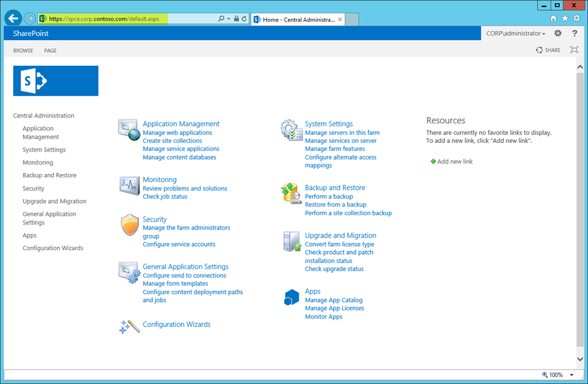Click the Apps blue cube icon
Viewport: 588px width, 384px height.
tap(291, 297)
